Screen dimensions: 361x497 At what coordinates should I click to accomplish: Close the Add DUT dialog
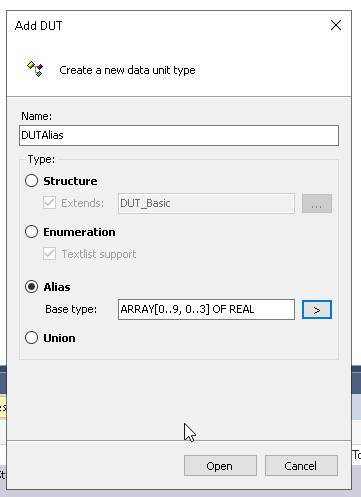[x=336, y=25]
